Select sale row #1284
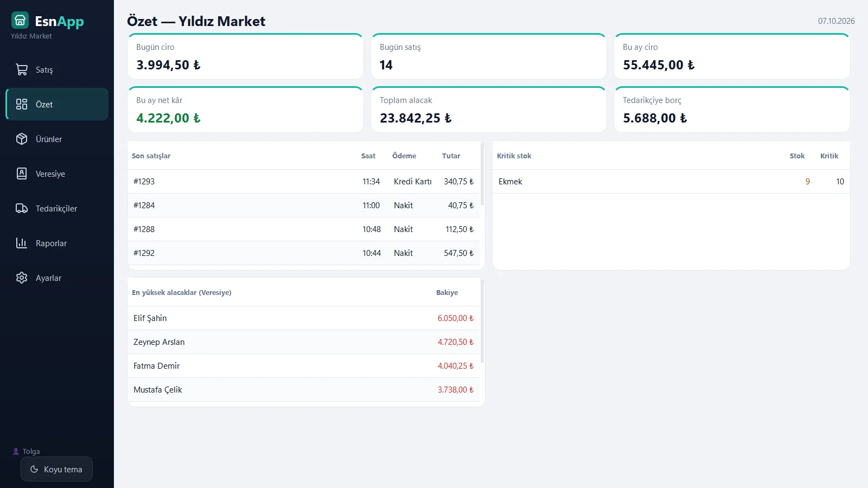Image resolution: width=868 pixels, height=488 pixels. coord(304,206)
